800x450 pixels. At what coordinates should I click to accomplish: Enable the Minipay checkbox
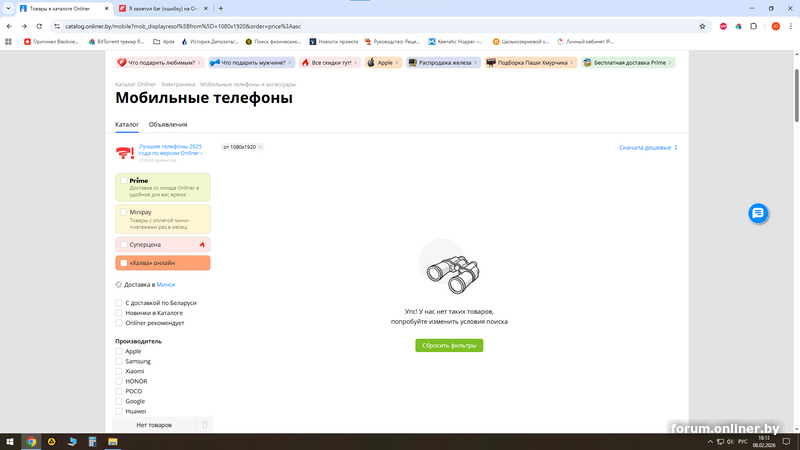[x=123, y=212]
